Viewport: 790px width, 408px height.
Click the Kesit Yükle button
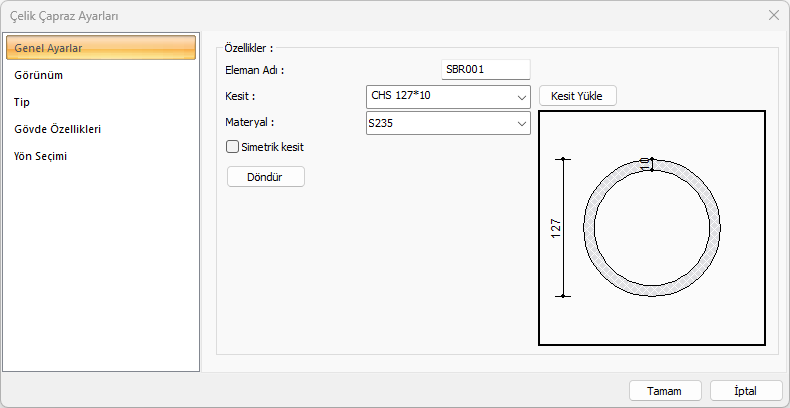577,96
